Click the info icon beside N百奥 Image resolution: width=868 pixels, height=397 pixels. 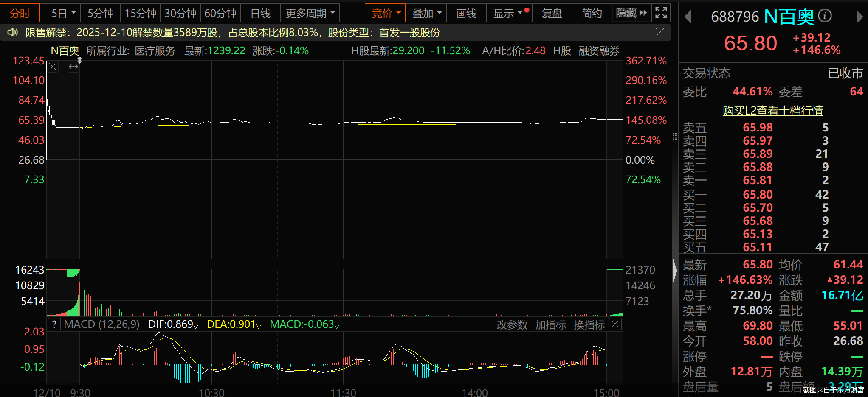click(825, 16)
